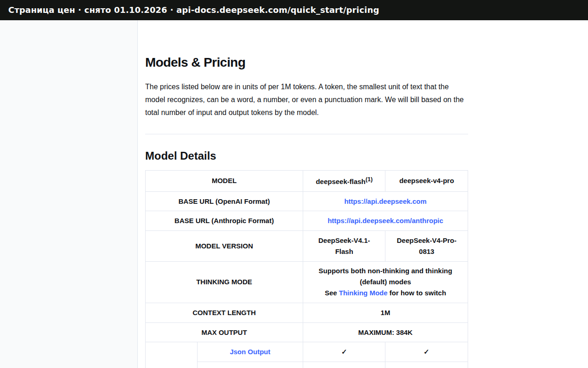This screenshot has width=588, height=368.
Task: Click the page caption with the api-docs.deepseek.com URL
Action: tap(193, 10)
